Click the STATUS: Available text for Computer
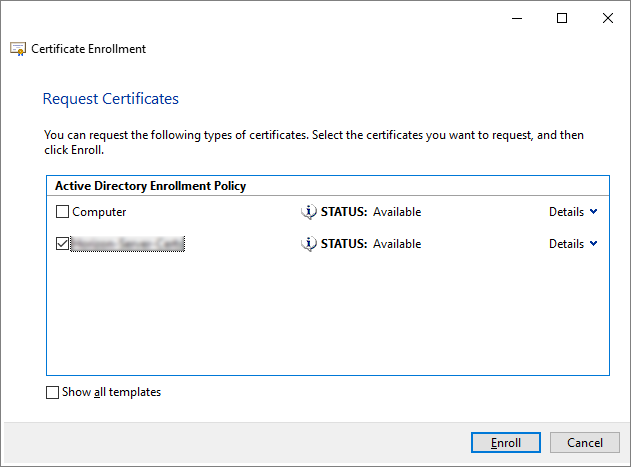 370,212
